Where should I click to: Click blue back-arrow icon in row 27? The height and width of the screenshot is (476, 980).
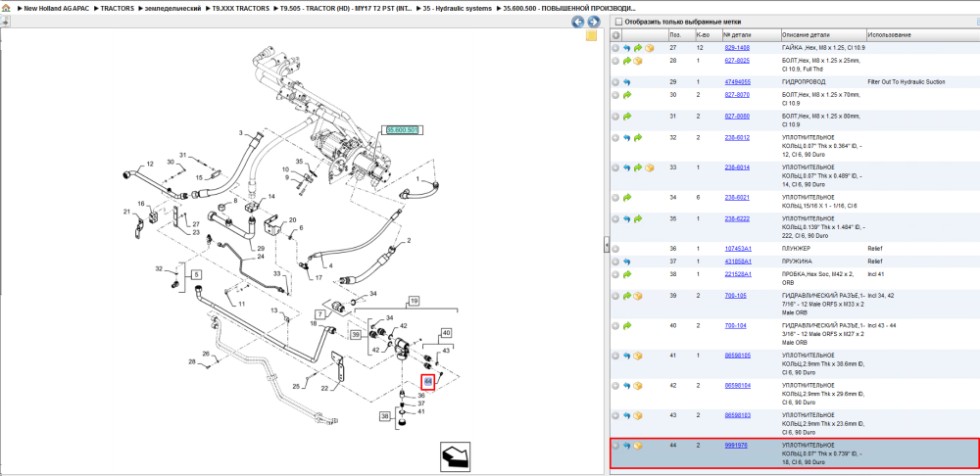pyautogui.click(x=627, y=48)
